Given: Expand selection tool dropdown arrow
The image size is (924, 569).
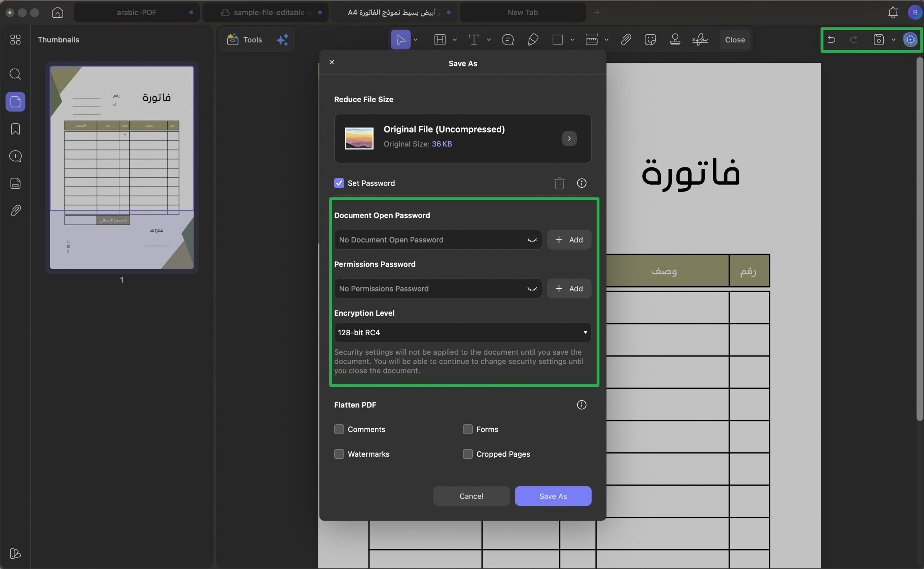Looking at the screenshot, I should click(x=415, y=40).
